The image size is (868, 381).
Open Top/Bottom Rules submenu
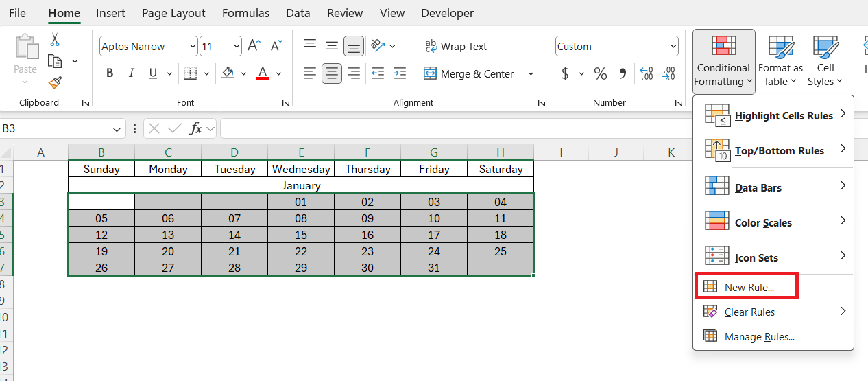pos(773,151)
